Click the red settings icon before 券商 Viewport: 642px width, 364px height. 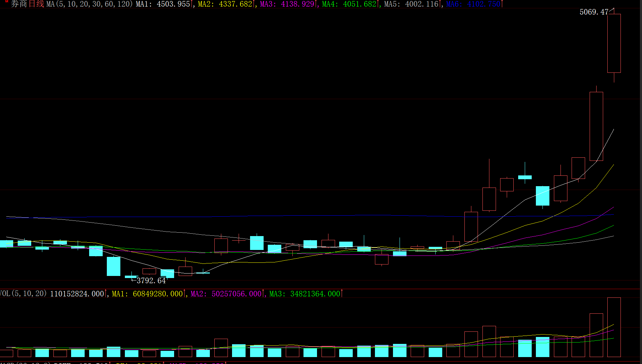pos(7,2)
